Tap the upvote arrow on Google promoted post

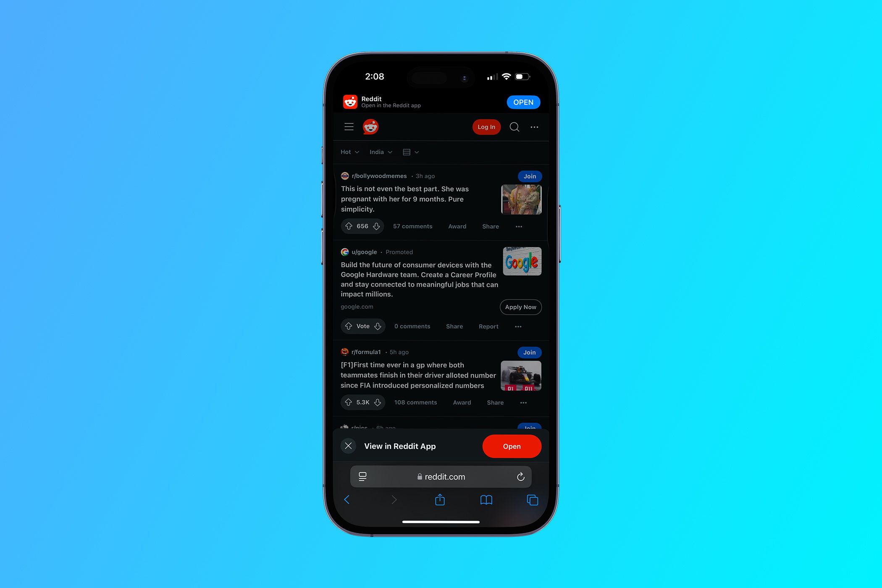pyautogui.click(x=349, y=326)
